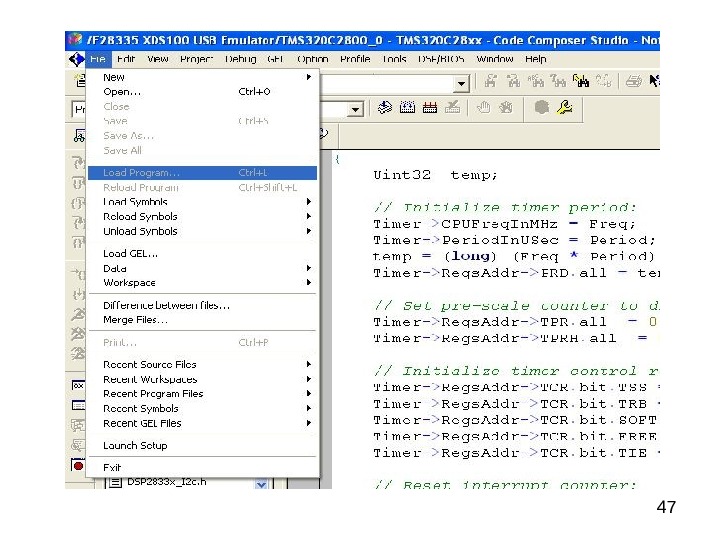Click the Code Composer Studio logo icon beside File
The height and width of the screenshot is (540, 720).
[76, 59]
